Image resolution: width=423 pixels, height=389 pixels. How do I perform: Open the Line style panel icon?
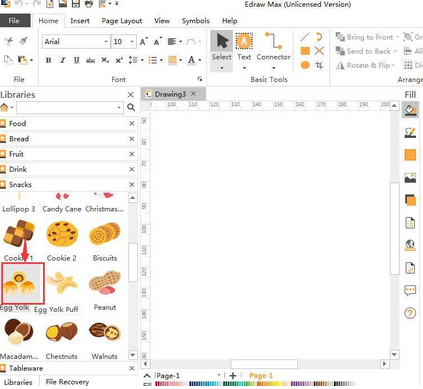pos(410,132)
